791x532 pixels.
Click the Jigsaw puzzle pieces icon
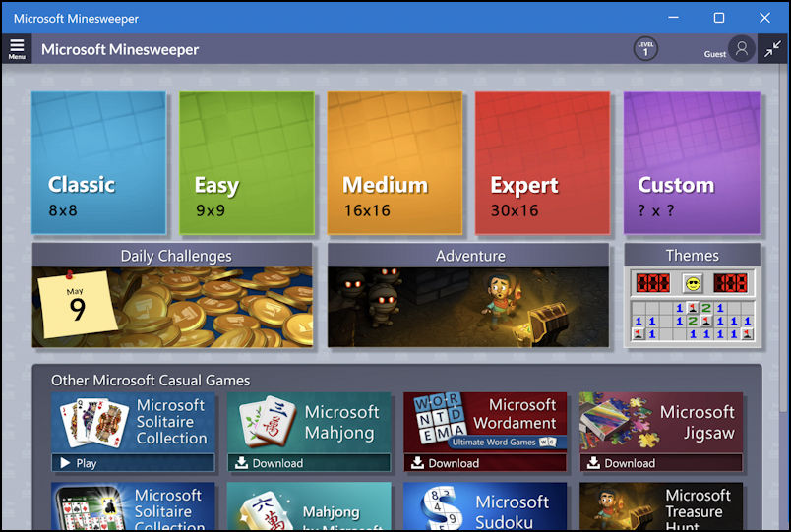(x=620, y=421)
